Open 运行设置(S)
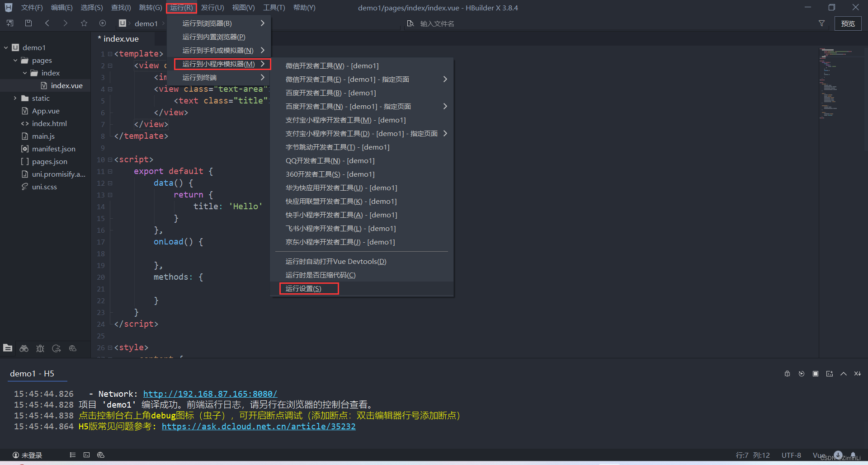 [x=362, y=288]
